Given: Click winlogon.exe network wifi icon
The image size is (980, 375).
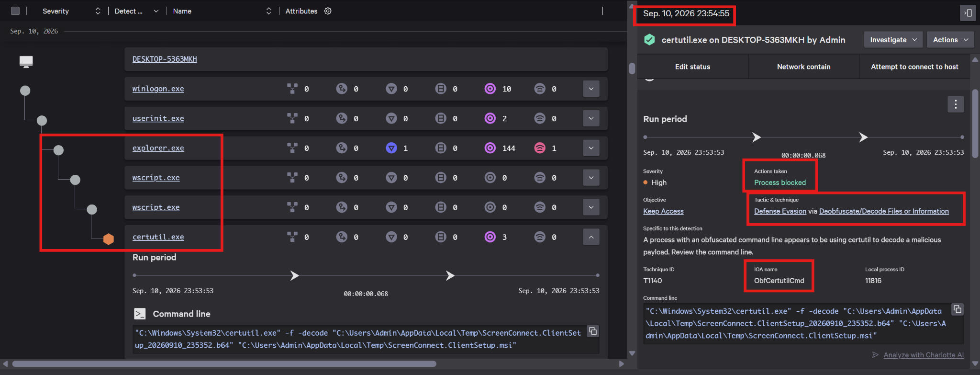Looking at the screenshot, I should 540,89.
